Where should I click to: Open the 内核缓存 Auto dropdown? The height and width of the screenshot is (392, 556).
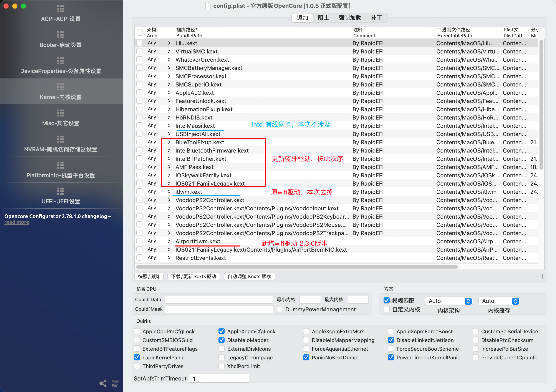(x=499, y=301)
